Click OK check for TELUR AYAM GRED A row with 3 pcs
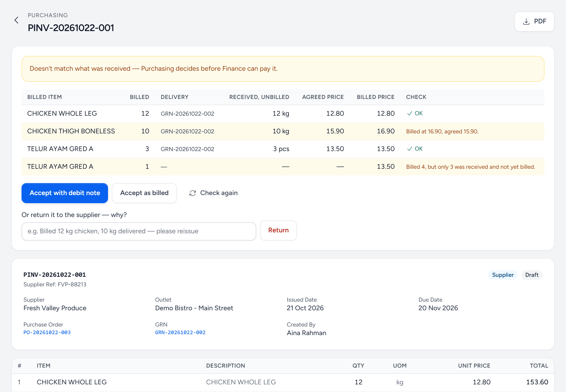 point(415,149)
